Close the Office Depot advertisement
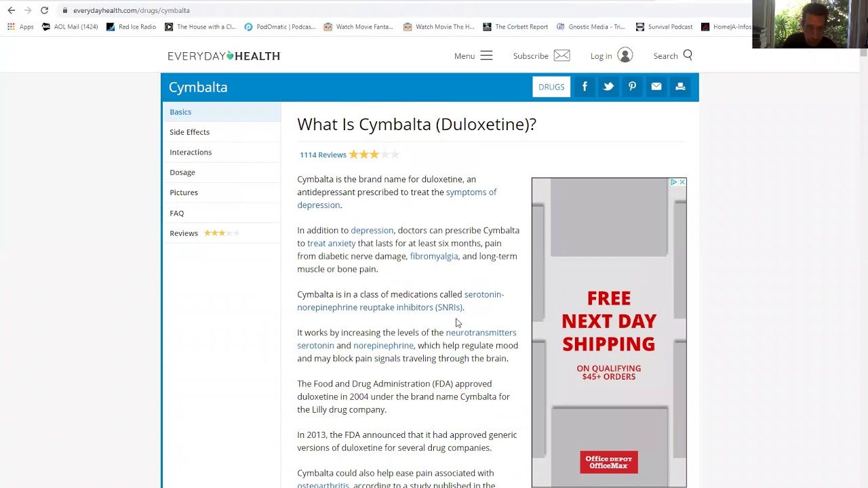The image size is (868, 488). point(682,182)
